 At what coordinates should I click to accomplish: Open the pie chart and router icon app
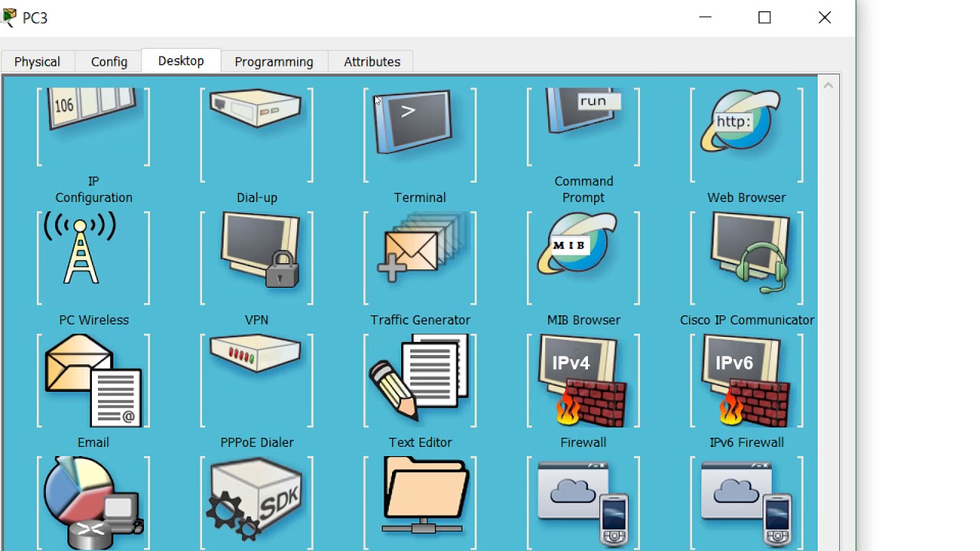point(93,503)
